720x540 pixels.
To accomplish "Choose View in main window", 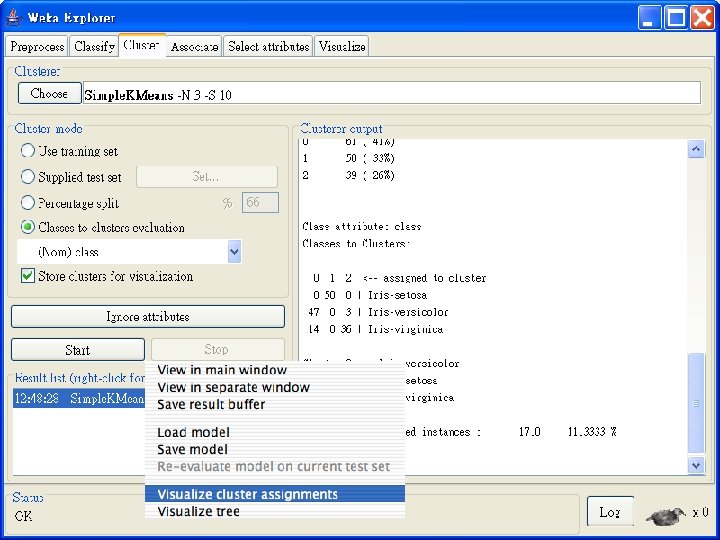I will click(275, 370).
